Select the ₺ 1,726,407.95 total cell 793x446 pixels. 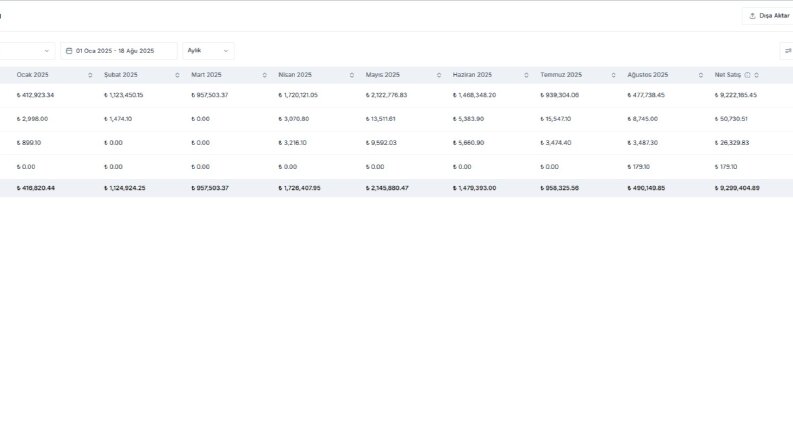(x=299, y=188)
